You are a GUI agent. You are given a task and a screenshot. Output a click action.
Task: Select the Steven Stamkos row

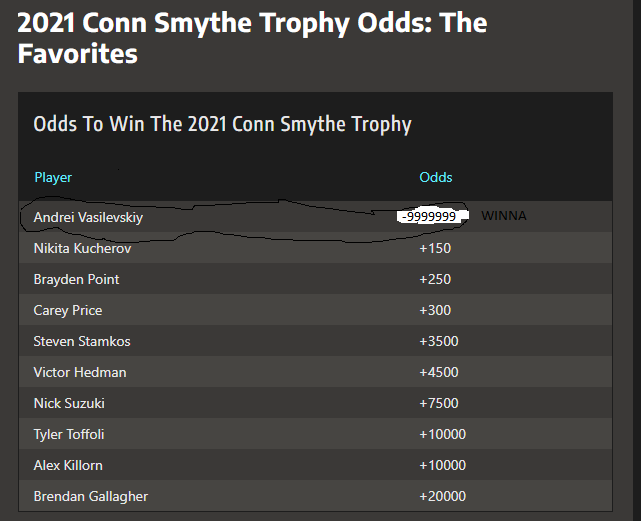tap(315, 341)
